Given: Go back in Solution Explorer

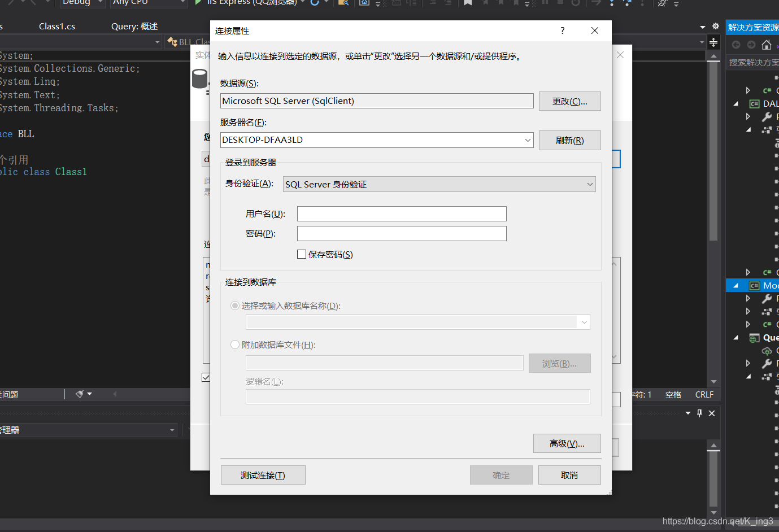Looking at the screenshot, I should pos(736,45).
